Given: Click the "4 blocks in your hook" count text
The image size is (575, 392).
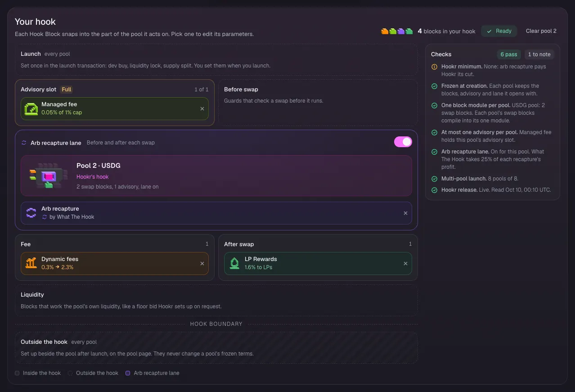Looking at the screenshot, I should (446, 31).
